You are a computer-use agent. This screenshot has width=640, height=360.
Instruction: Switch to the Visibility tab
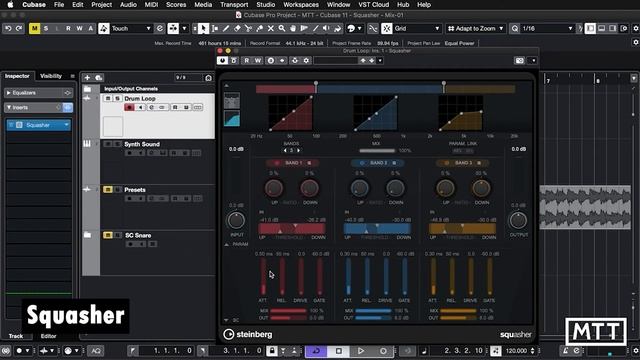click(51, 76)
